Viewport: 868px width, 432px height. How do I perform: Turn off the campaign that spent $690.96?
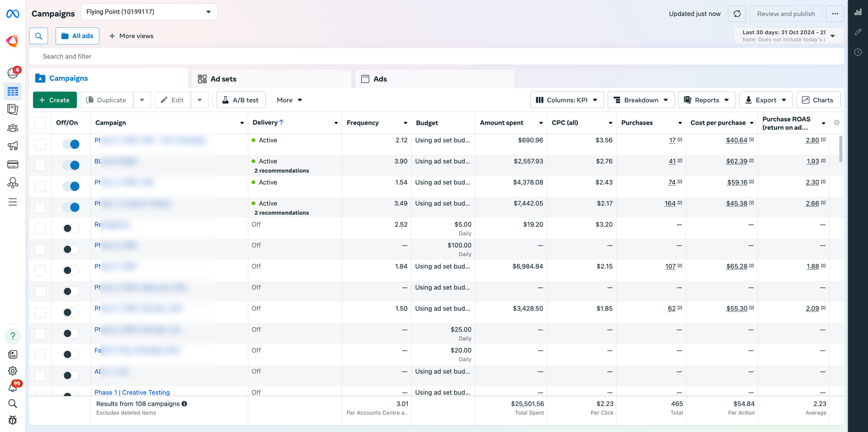(x=71, y=144)
